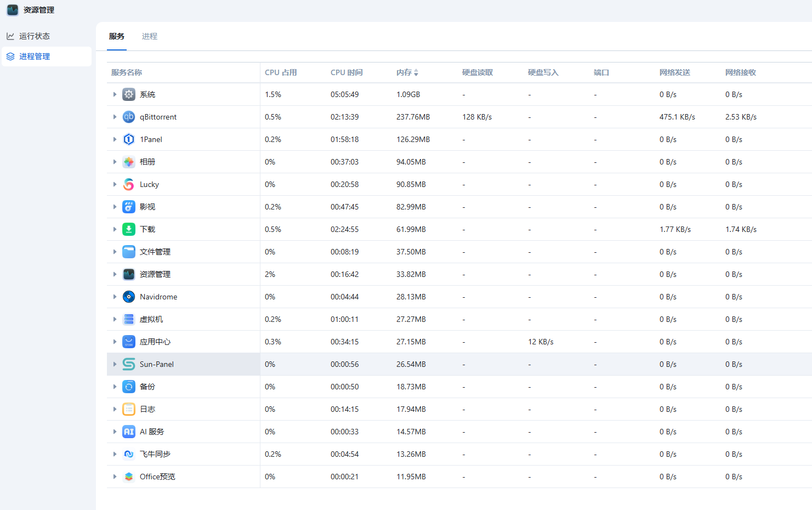Image resolution: width=812 pixels, height=510 pixels.
Task: Expand the 虚拟机 service row
Action: pos(115,319)
